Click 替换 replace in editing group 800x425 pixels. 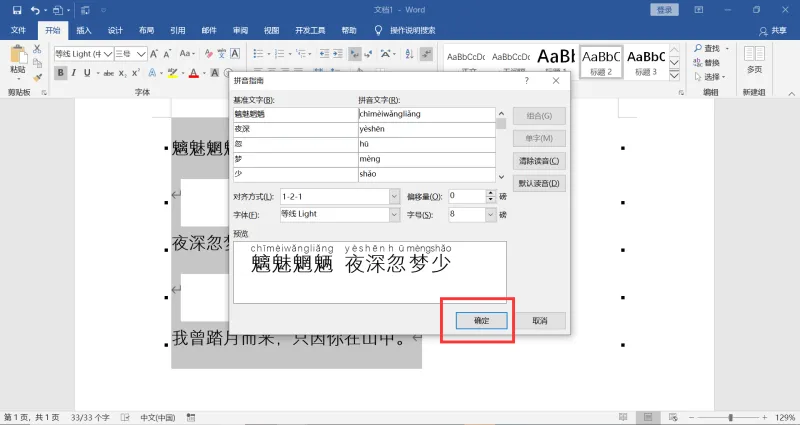tap(707, 62)
